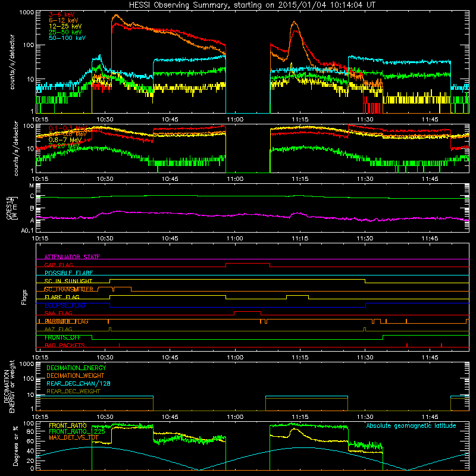This screenshot has height=476, width=476.
Task: Click the raised SAA_FLAG segment near 11:00
Action: pos(248,311)
